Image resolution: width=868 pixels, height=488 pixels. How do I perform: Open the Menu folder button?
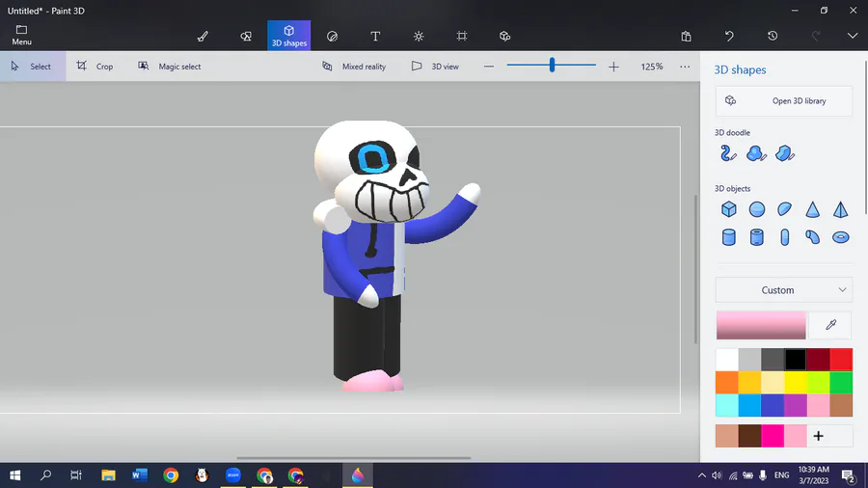point(21,36)
